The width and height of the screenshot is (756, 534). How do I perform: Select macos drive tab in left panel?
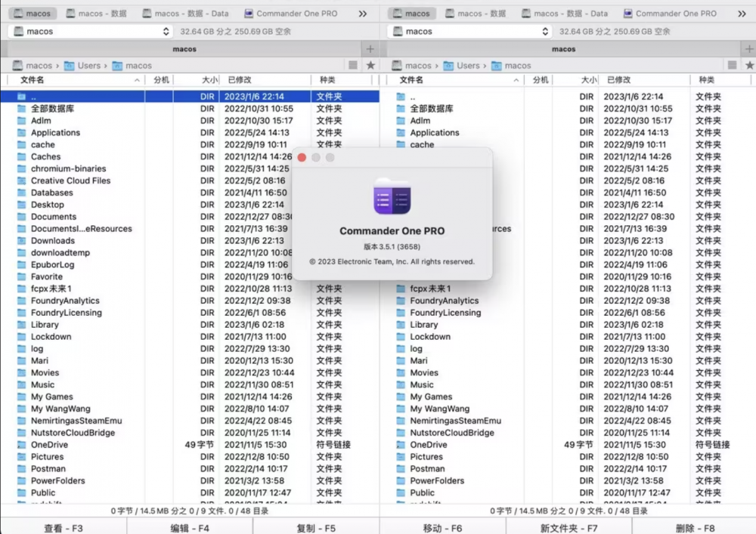point(33,14)
